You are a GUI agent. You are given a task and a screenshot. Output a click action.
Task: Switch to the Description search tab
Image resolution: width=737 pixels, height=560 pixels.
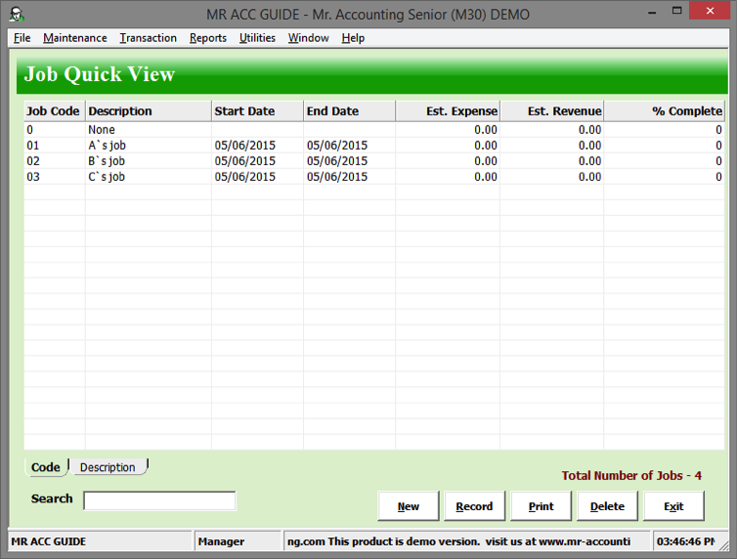pos(108,467)
